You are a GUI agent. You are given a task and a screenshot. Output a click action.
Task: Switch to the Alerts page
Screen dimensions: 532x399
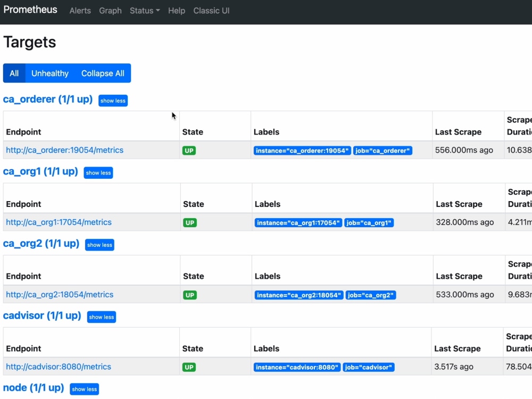tap(80, 11)
